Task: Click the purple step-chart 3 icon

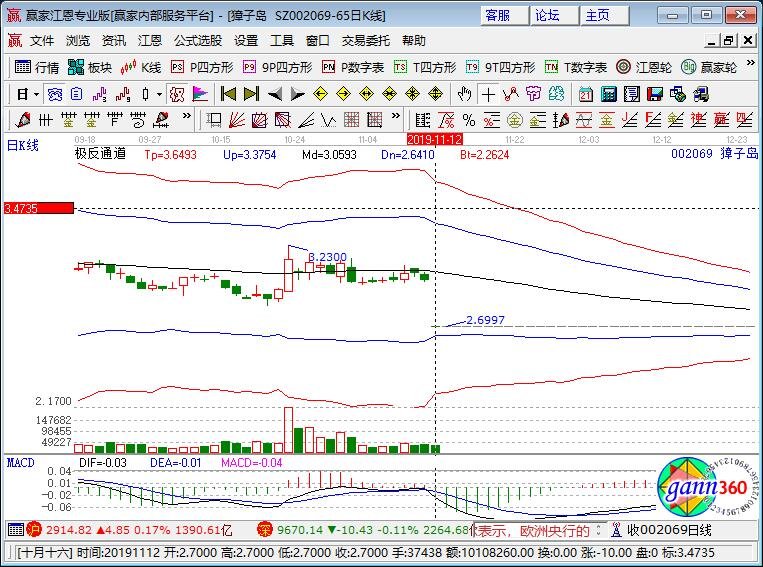Action: click(99, 94)
